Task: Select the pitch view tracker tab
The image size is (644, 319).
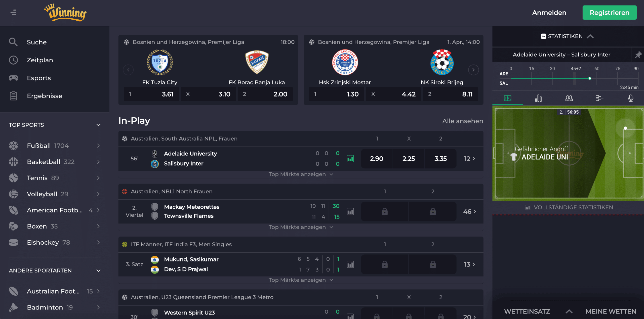Action: [x=508, y=98]
